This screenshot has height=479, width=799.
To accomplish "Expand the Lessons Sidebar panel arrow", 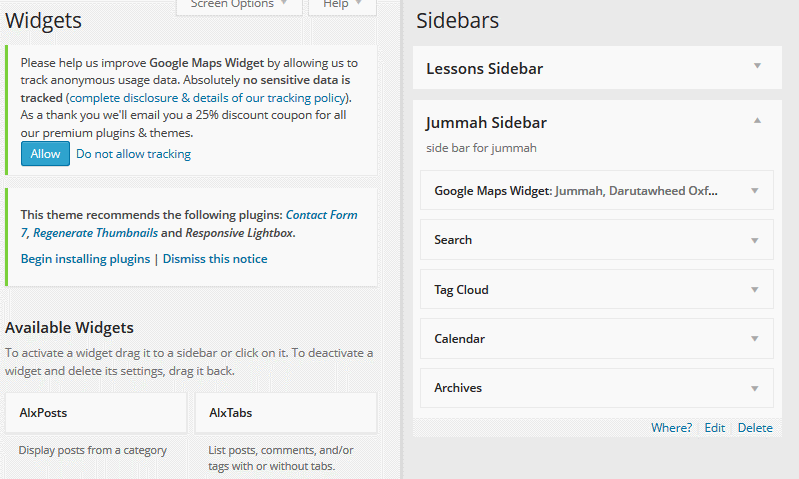I will [x=757, y=67].
